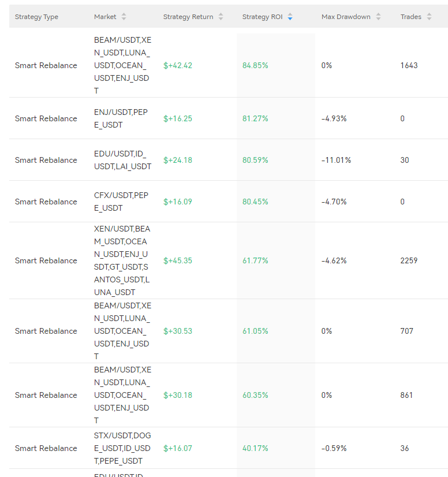Sort table by Market column icon

(124, 17)
